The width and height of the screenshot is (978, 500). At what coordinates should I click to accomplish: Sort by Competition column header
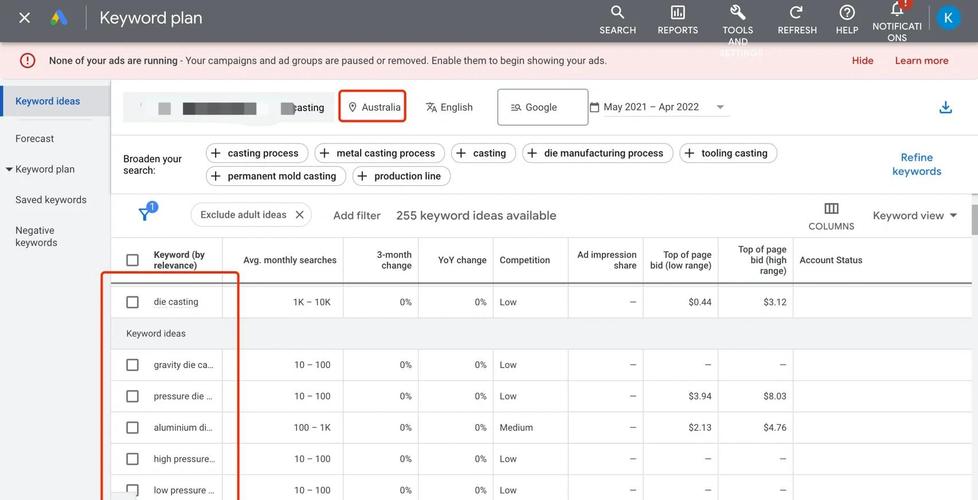pos(525,260)
